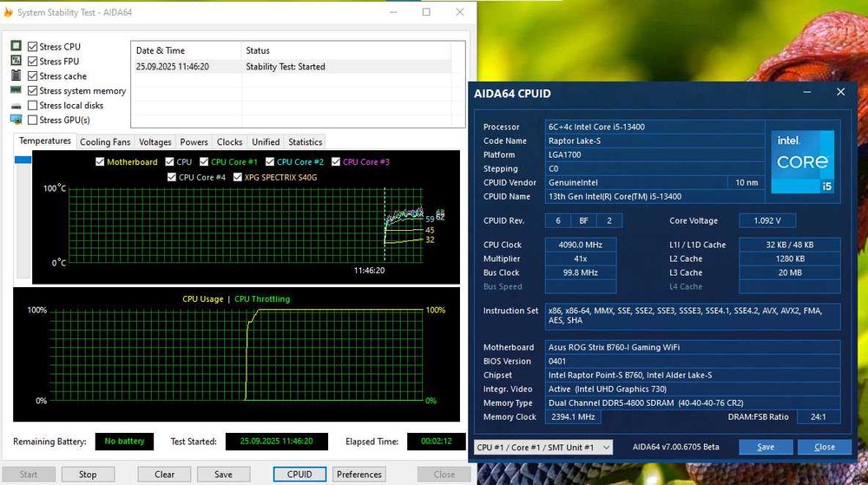This screenshot has height=485, width=868.
Task: Hide the XPG SPECTRIX S40G temperature line
Action: click(x=238, y=178)
